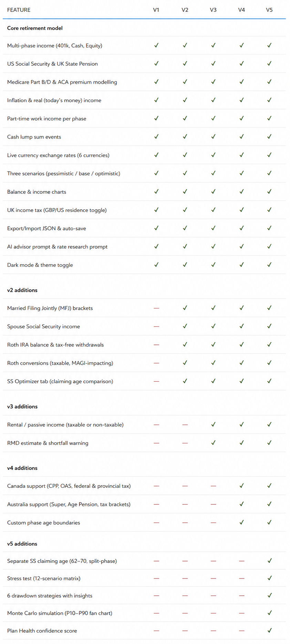Click the v5 additions section heading
This screenshot has width=290, height=644.
(22, 544)
